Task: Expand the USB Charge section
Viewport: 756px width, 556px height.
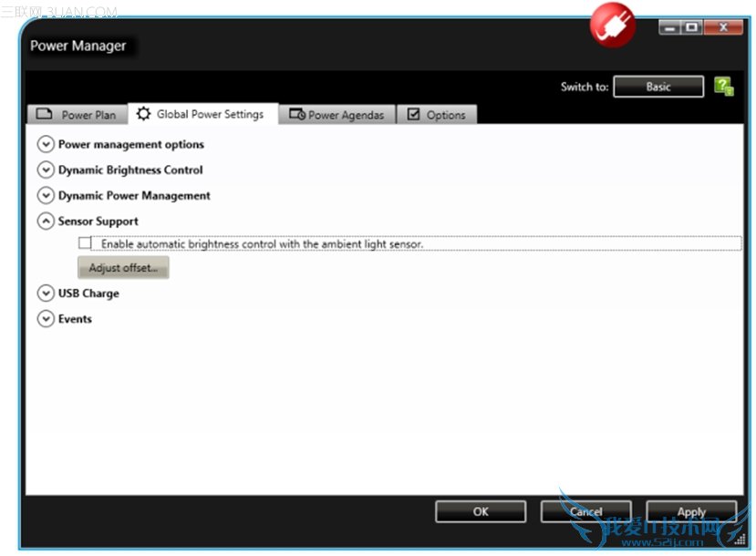Action: click(46, 293)
